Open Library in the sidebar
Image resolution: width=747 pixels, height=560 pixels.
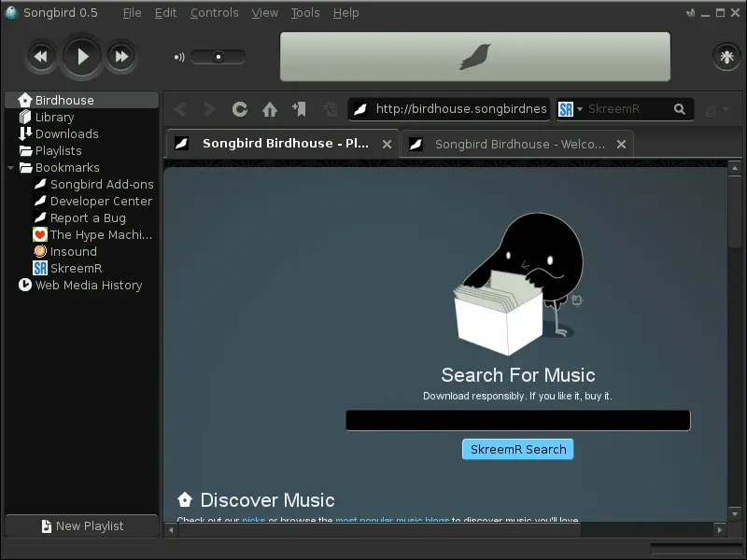tap(81, 118)
